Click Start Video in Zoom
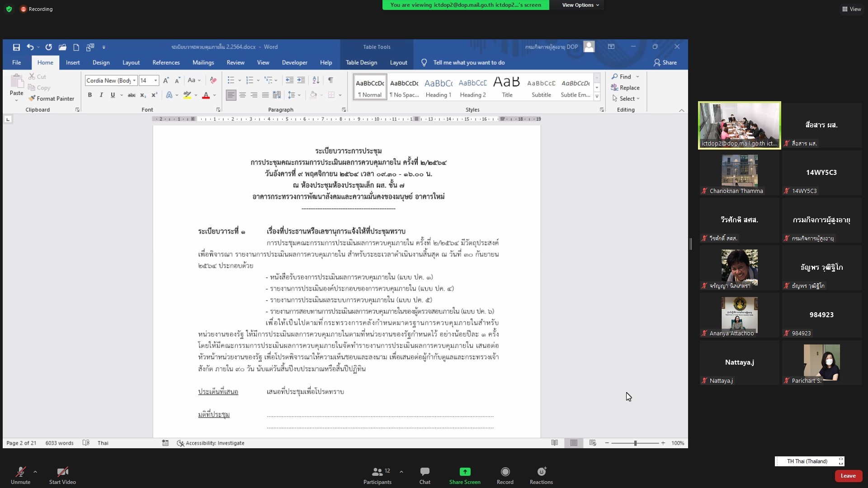Image resolution: width=868 pixels, height=488 pixels. tap(62, 475)
